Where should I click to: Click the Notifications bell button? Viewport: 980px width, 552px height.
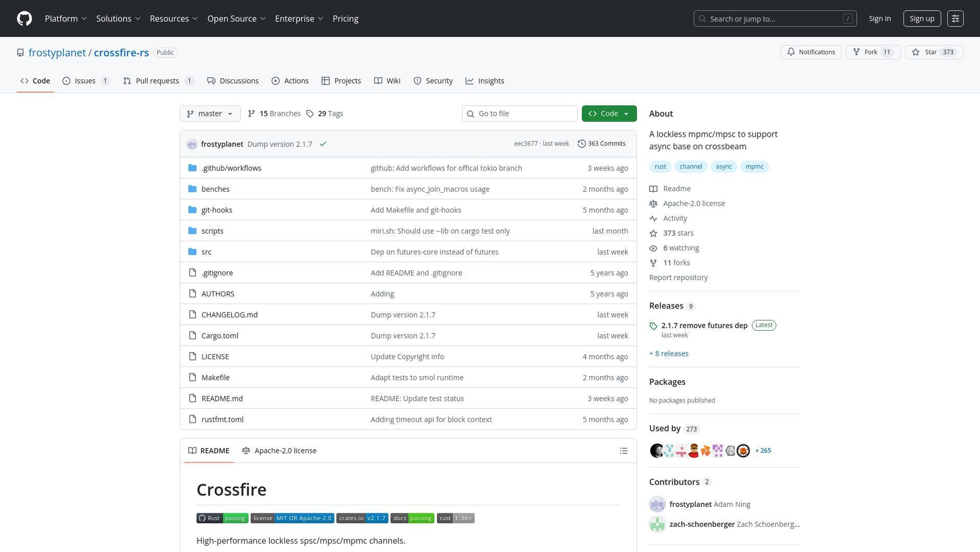[811, 52]
